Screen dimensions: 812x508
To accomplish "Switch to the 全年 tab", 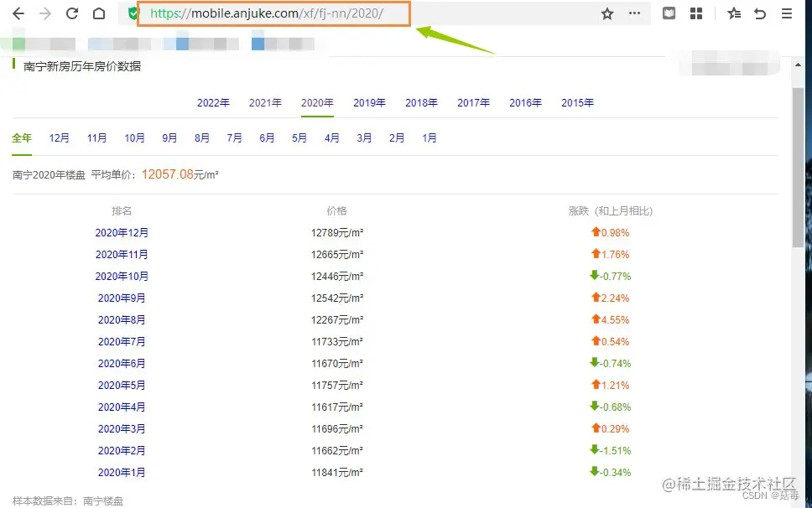I will click(x=22, y=137).
